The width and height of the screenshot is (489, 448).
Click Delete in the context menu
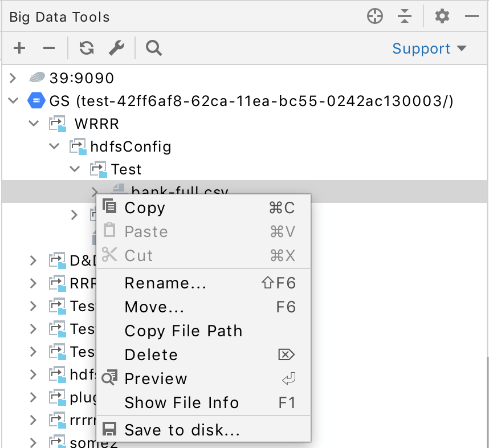coord(151,355)
